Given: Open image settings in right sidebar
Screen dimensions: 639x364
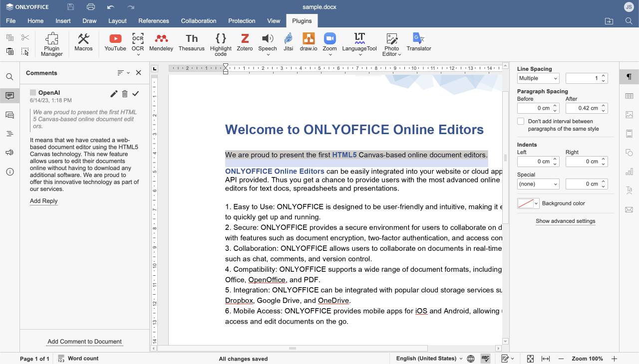Looking at the screenshot, I should pos(629,115).
